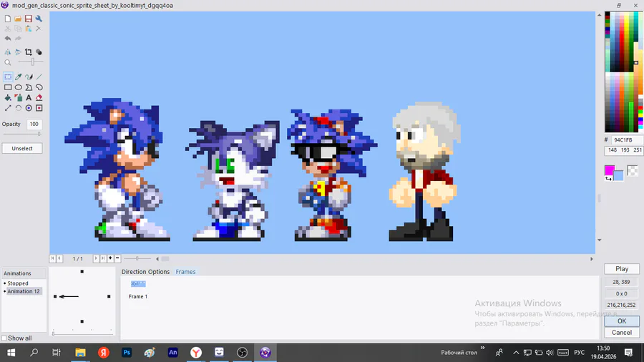
Task: Open File Explorer from the taskbar
Action: [x=80, y=353]
